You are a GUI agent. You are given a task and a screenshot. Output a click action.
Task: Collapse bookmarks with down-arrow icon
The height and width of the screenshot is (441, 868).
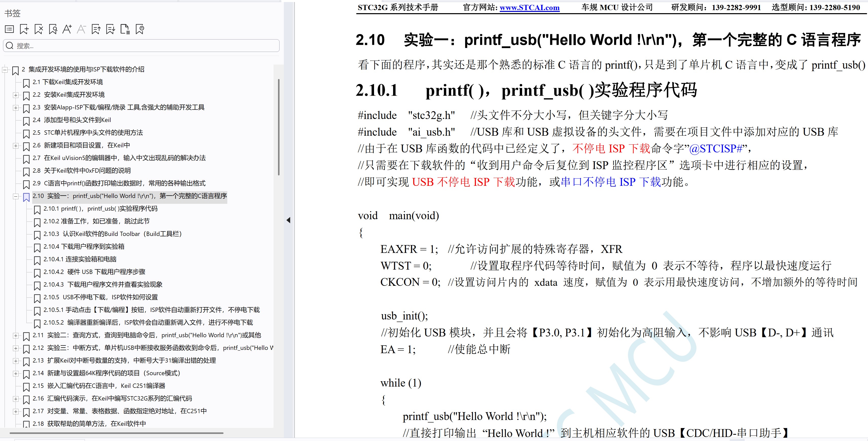(x=110, y=30)
